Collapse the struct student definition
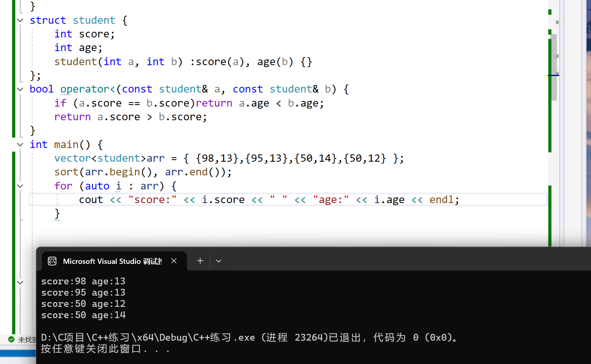The height and width of the screenshot is (364, 591). tap(20, 20)
